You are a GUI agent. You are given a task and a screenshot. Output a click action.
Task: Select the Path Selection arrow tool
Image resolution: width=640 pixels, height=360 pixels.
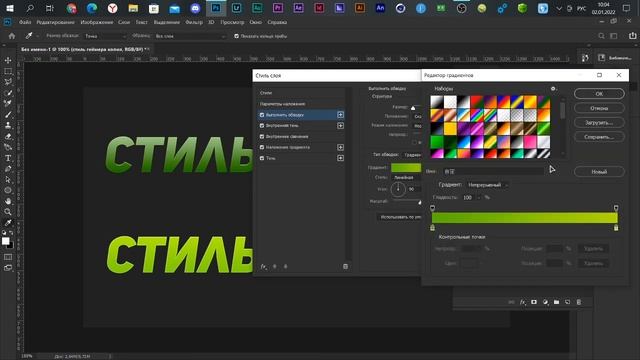[8, 180]
